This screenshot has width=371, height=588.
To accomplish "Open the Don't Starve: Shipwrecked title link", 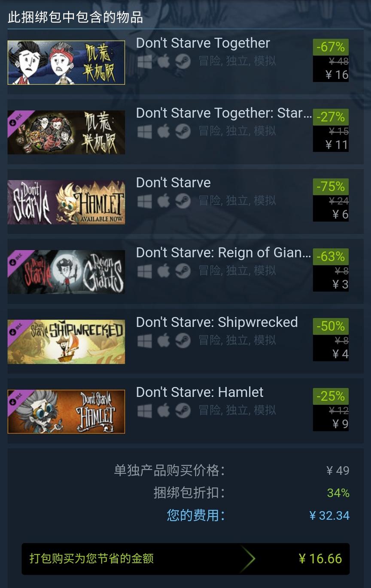I will tap(217, 322).
